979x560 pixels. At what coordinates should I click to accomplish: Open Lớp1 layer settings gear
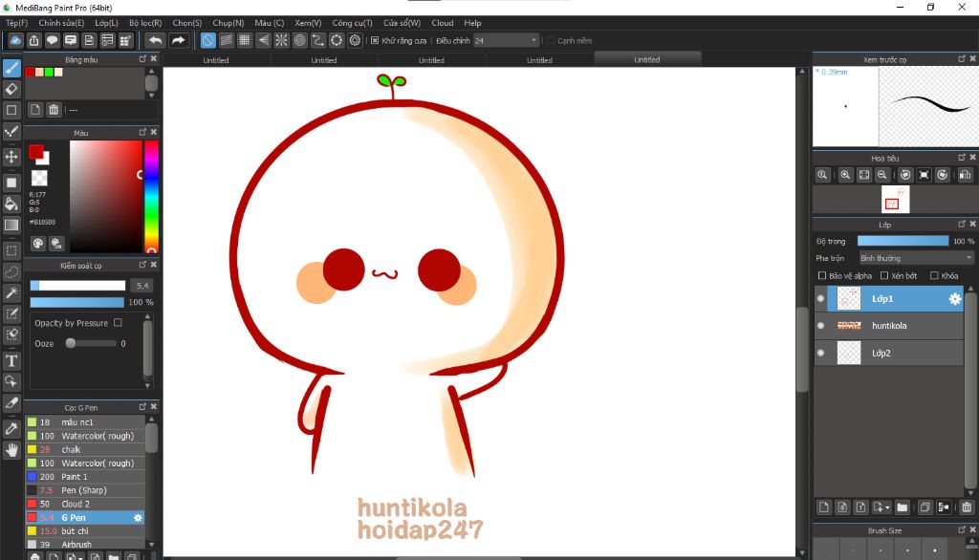coord(955,299)
